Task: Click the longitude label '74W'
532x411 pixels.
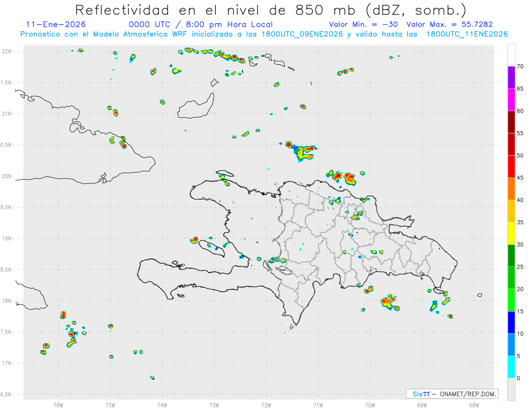Action: click(162, 405)
